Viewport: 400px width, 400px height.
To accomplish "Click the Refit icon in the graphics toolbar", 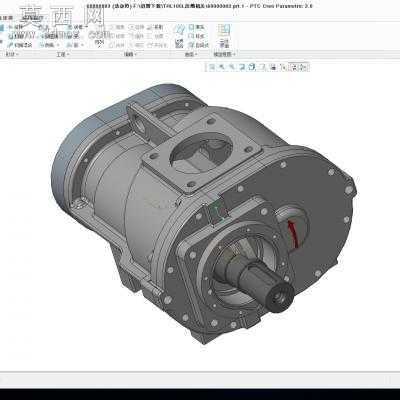I will (x=212, y=67).
